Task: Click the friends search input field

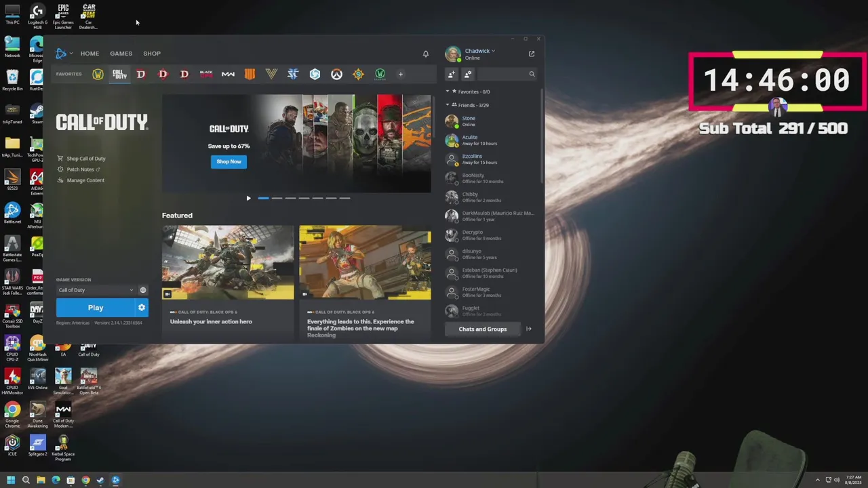Action: point(502,75)
